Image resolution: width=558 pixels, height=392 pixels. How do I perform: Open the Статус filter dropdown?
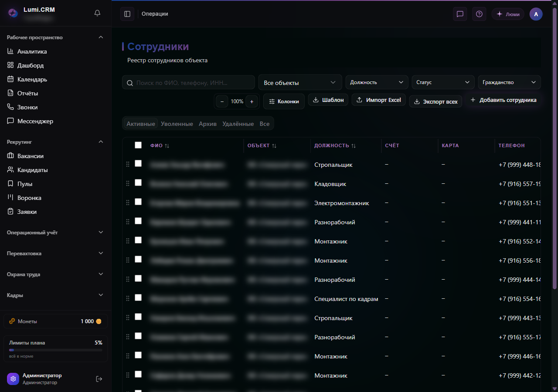[x=443, y=82]
